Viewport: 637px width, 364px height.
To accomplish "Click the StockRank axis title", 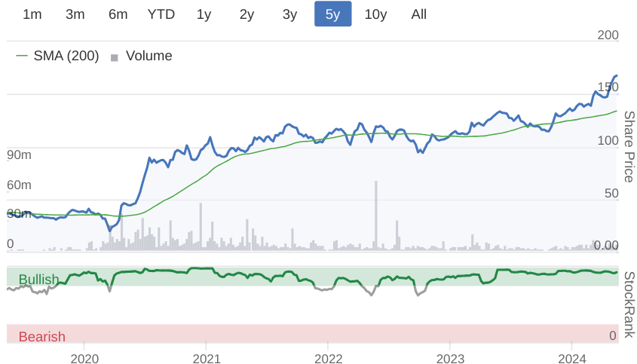I will 629,304.
